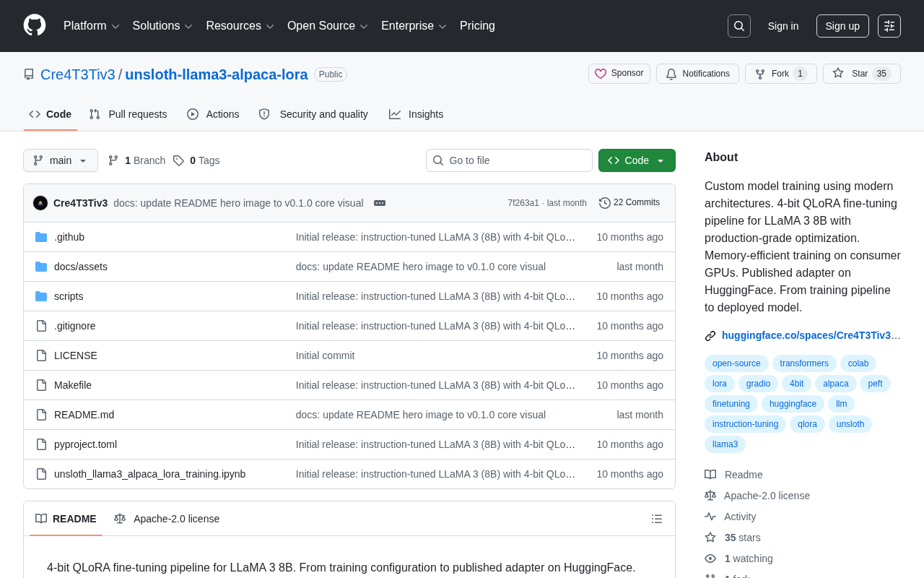Viewport: 924px width, 578px height.
Task: Click the Makefile file icon
Action: (41, 385)
